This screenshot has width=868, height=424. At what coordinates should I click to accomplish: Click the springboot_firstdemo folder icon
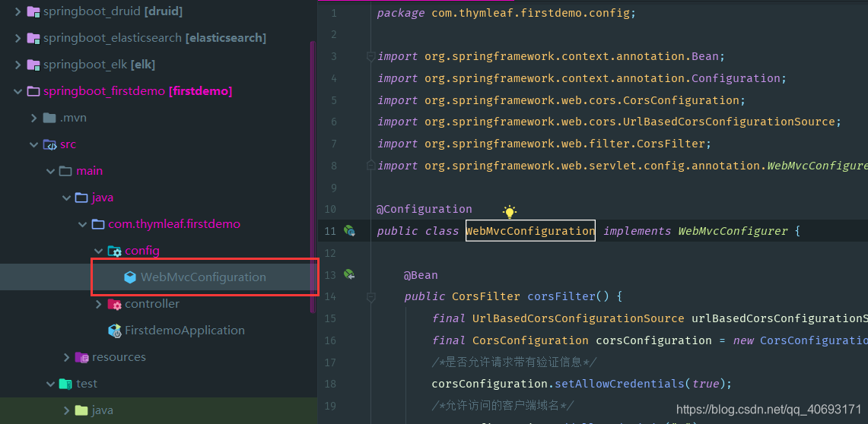point(33,91)
